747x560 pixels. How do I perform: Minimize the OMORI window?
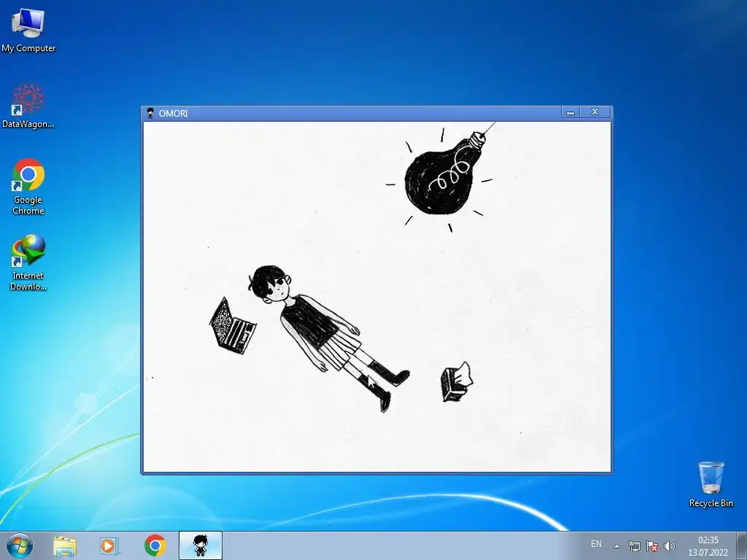click(570, 112)
